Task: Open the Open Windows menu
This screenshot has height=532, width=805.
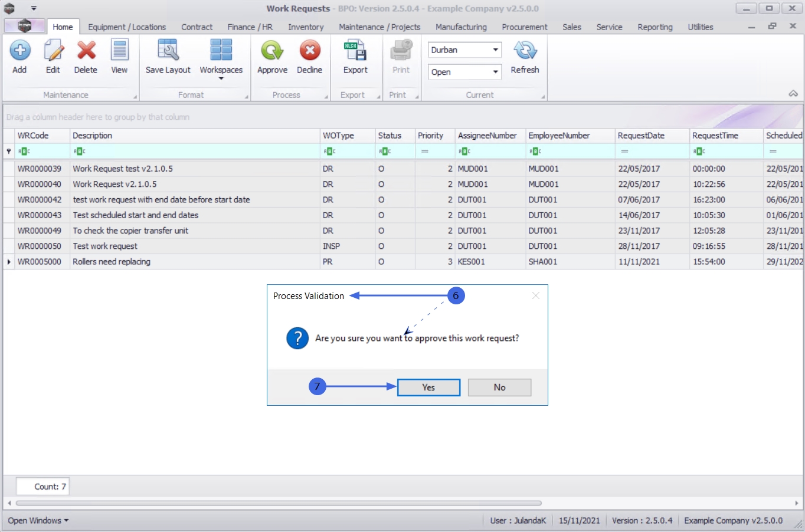Action: 38,520
